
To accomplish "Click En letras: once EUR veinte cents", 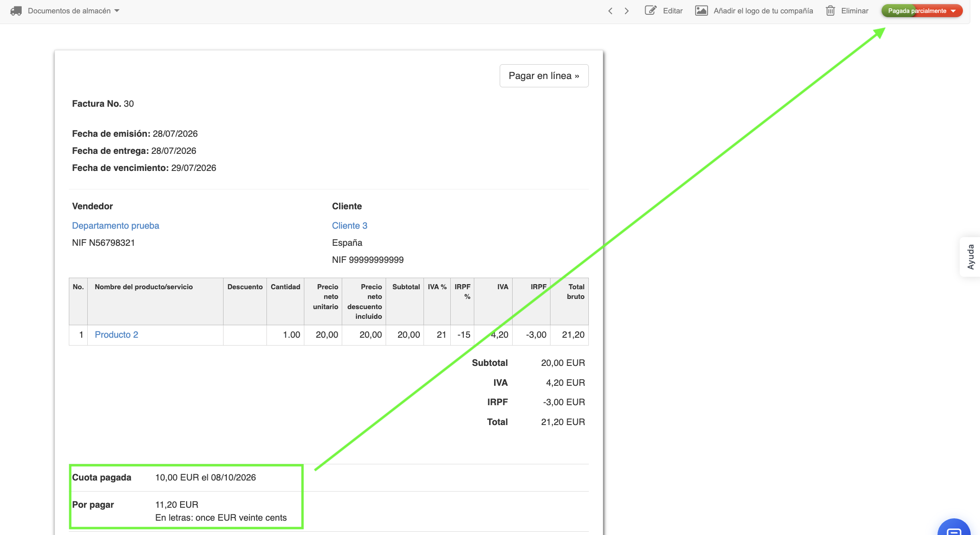I will point(221,517).
